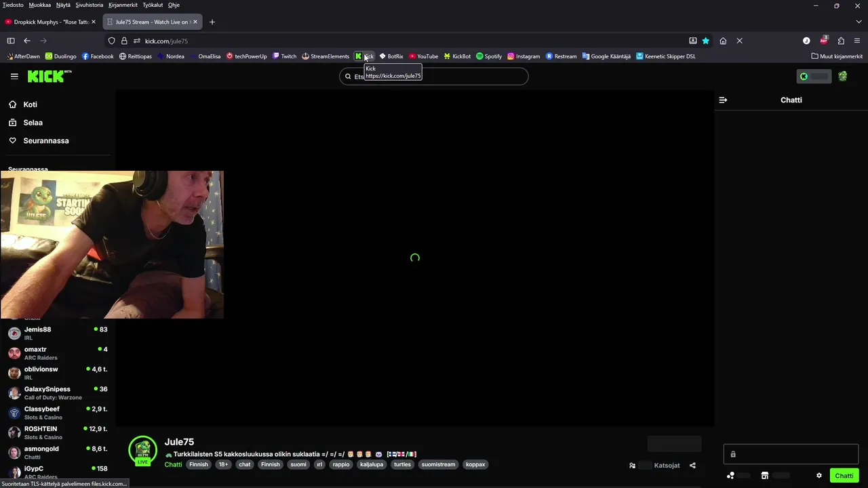Open the Firefox extensions puzzle icon
The height and width of the screenshot is (488, 868).
[841, 41]
